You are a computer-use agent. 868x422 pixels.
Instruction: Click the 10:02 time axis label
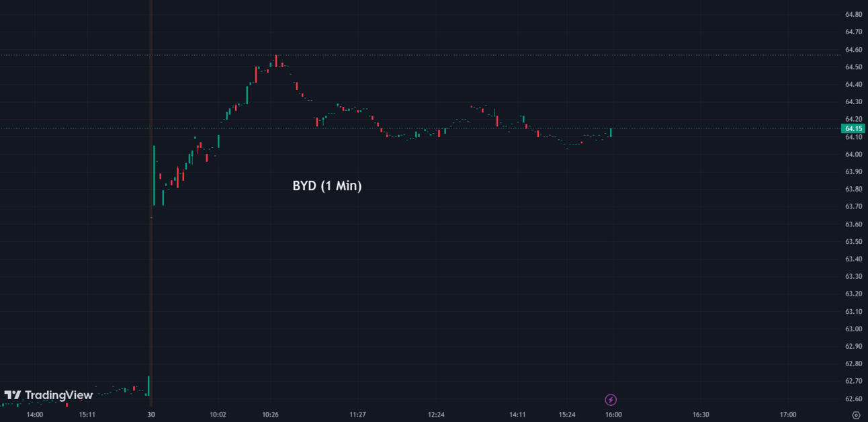[218, 415]
